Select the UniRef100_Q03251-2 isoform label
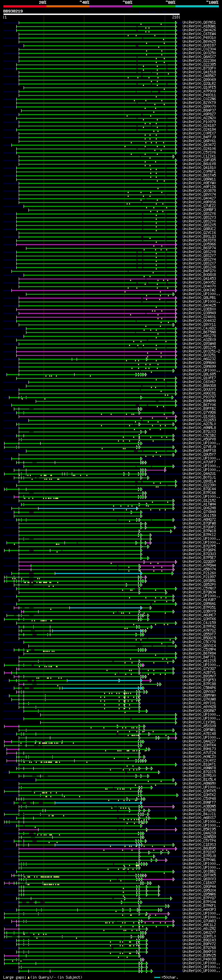 point(201,351)
